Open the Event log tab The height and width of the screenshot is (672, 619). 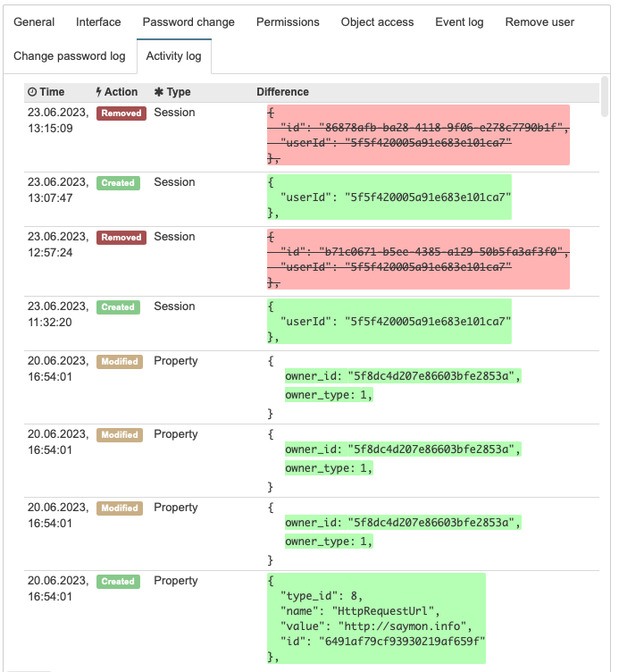(x=459, y=21)
